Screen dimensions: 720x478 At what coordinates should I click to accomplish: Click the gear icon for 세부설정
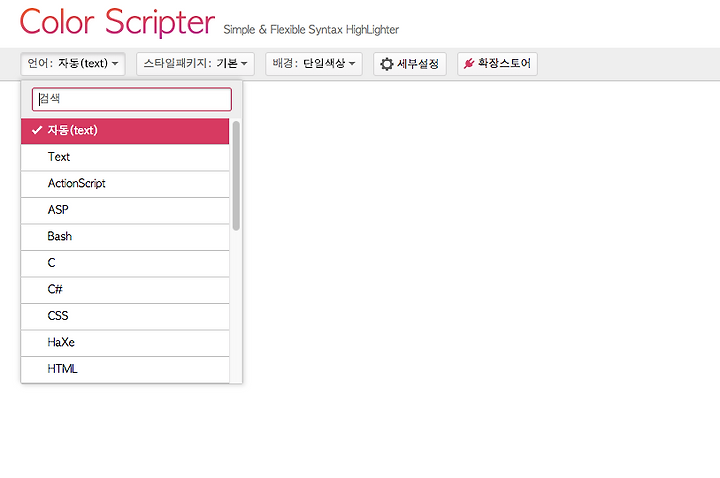pos(387,64)
